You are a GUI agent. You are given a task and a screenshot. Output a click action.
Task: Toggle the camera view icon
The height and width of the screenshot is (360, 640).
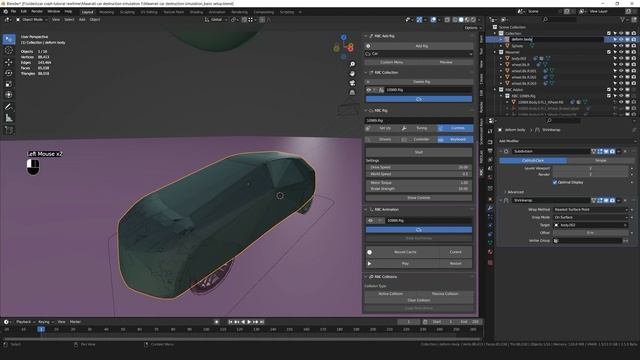pyautogui.click(x=352, y=83)
